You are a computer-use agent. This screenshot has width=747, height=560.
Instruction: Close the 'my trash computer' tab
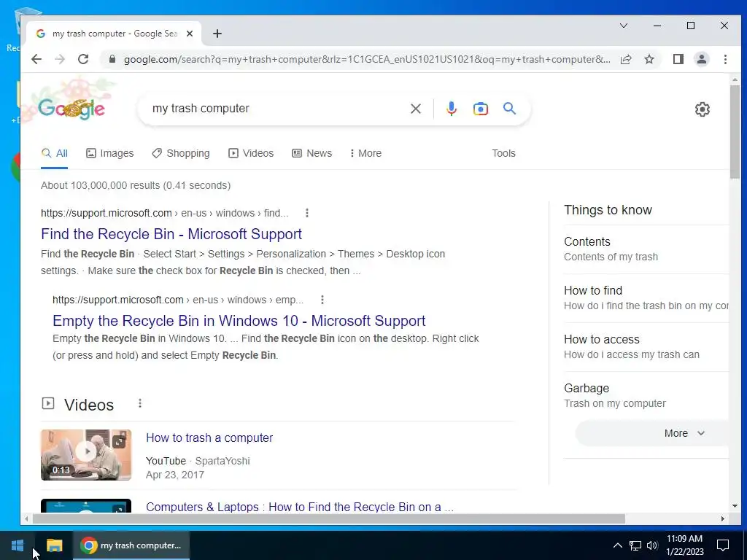point(190,34)
